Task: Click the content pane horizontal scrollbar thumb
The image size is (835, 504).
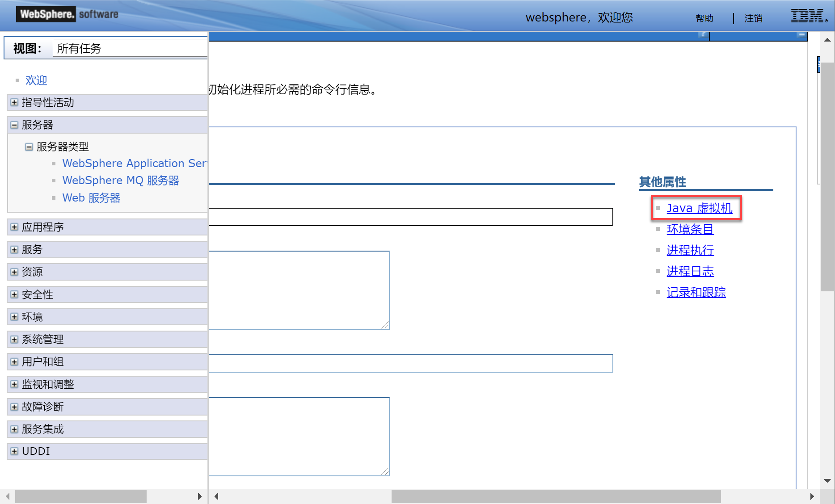Action: pyautogui.click(x=556, y=496)
